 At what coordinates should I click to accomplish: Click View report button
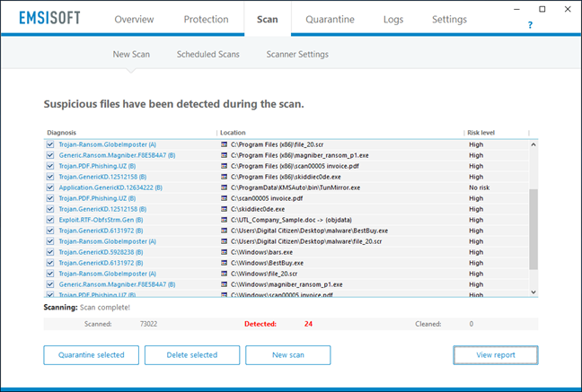pyautogui.click(x=496, y=355)
